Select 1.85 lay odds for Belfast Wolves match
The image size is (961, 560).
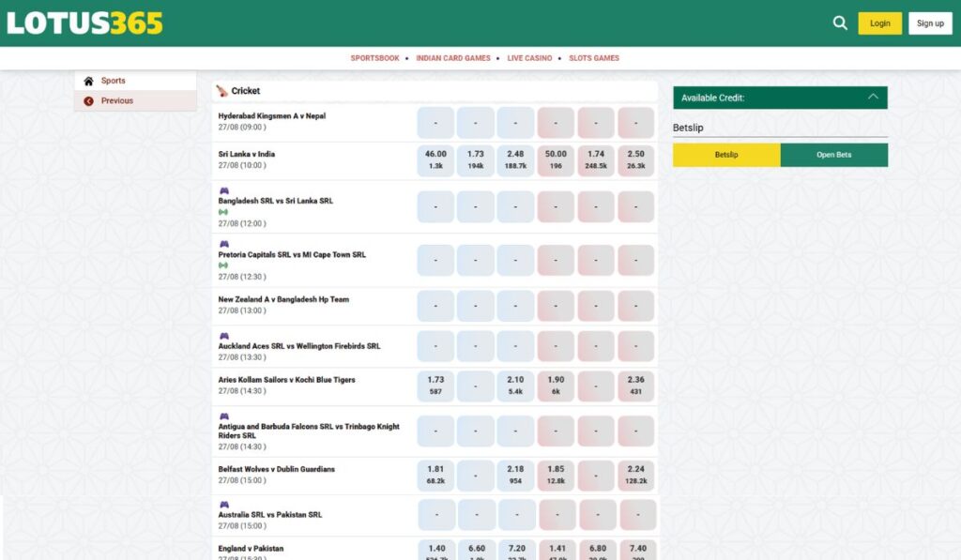[556, 475]
